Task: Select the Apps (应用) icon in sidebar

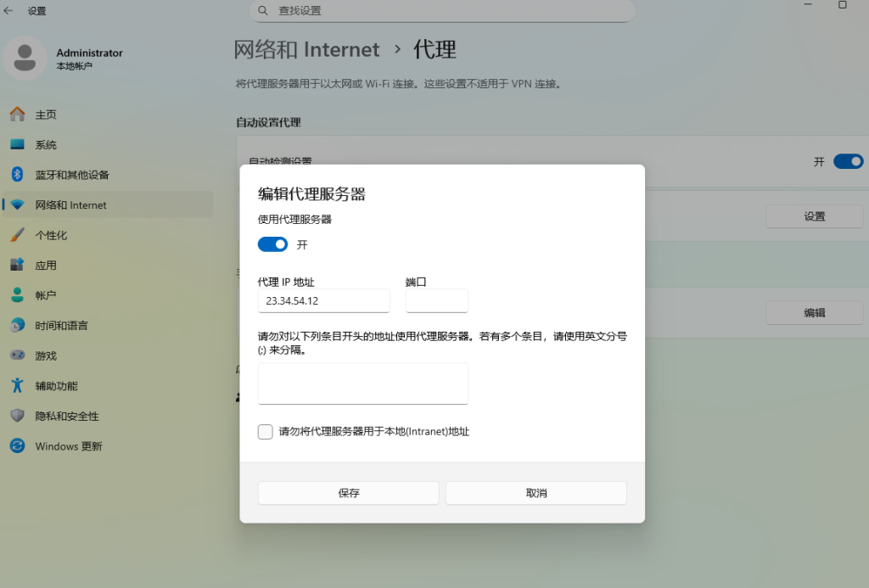Action: point(17,265)
